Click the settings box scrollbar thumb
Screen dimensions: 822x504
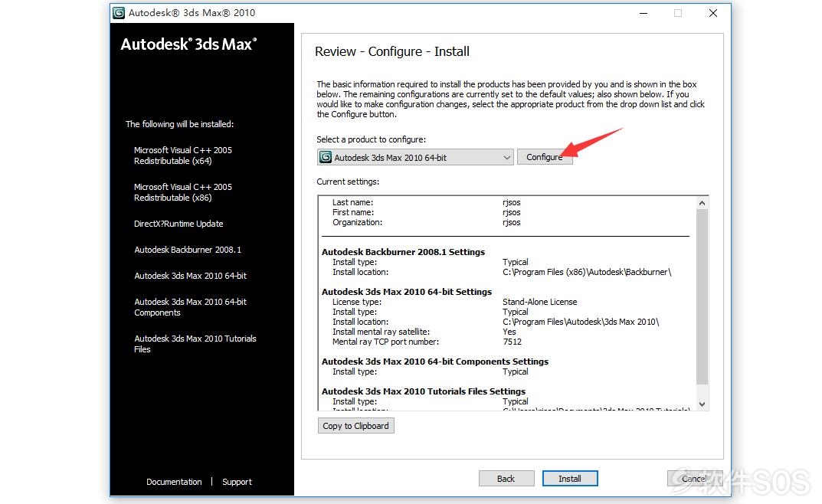702,296
